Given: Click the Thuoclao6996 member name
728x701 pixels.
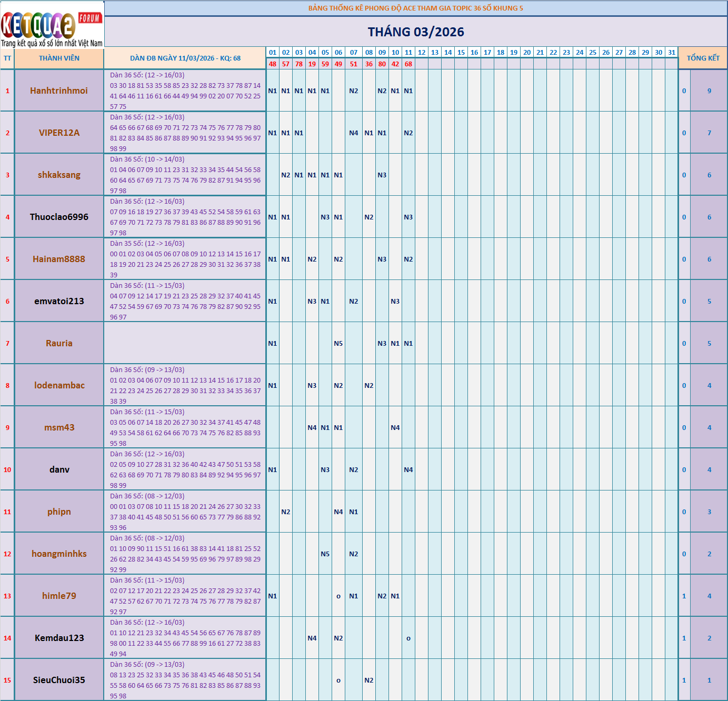Looking at the screenshot, I should coord(59,216).
